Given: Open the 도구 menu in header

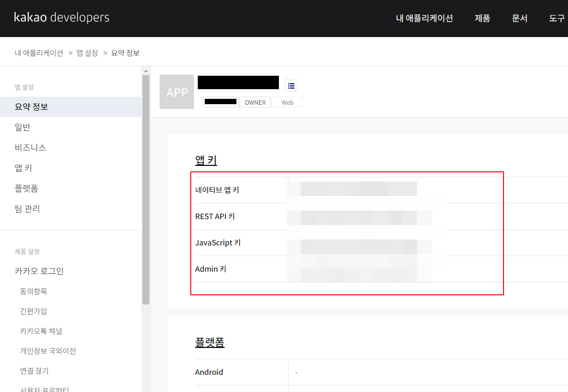Looking at the screenshot, I should pyautogui.click(x=557, y=18).
